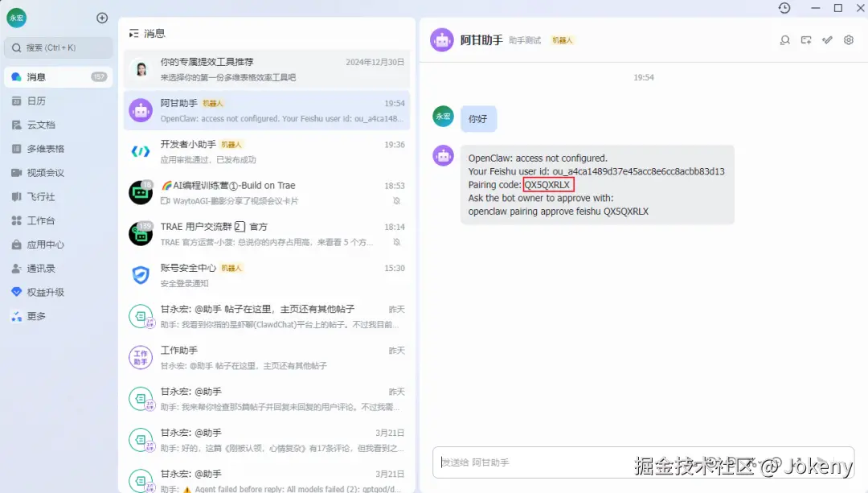This screenshot has width=868, height=493.
Task: Open the AI编程训练营①-Build on Trae chat
Action: coord(266,193)
